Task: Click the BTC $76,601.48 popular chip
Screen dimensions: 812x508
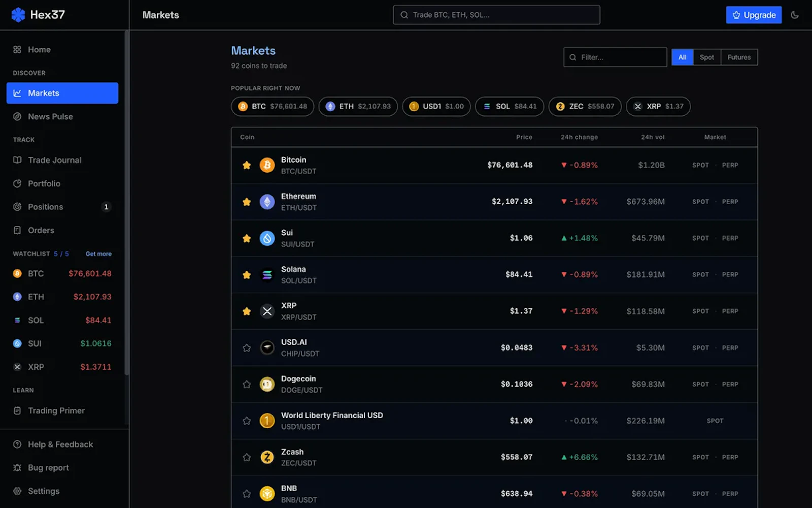Action: pos(273,106)
